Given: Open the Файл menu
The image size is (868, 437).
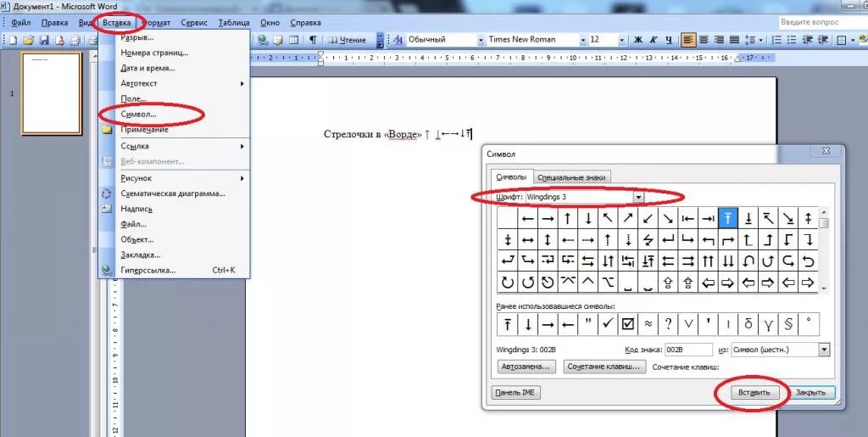Looking at the screenshot, I should coord(20,23).
